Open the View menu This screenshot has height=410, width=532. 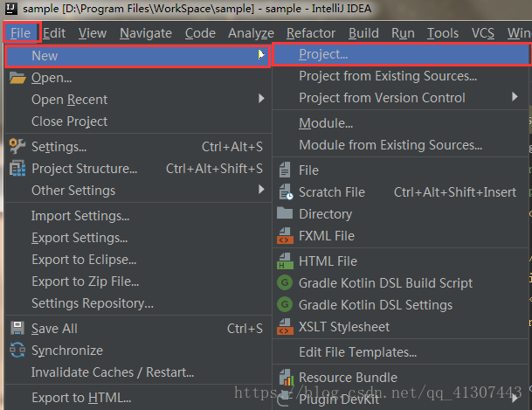click(x=93, y=33)
